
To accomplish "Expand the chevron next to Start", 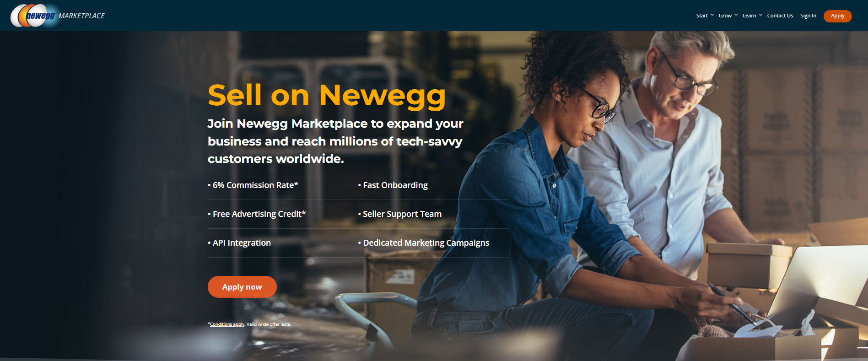I will point(712,15).
